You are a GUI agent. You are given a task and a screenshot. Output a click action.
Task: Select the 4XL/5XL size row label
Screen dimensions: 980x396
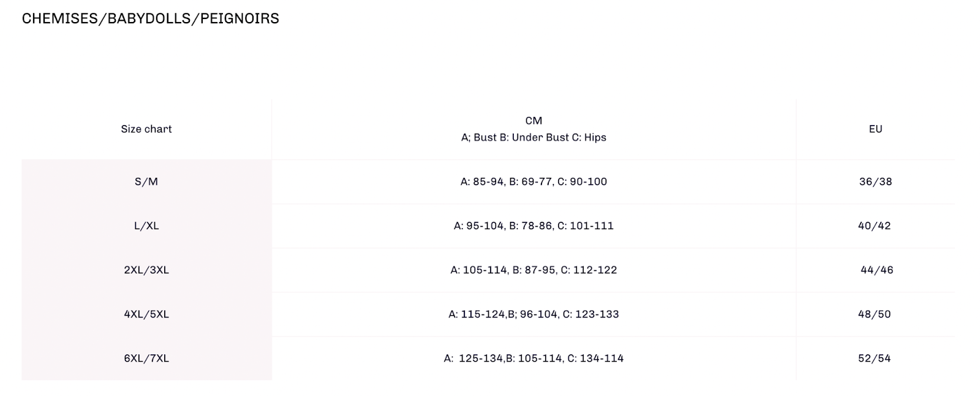point(146,314)
